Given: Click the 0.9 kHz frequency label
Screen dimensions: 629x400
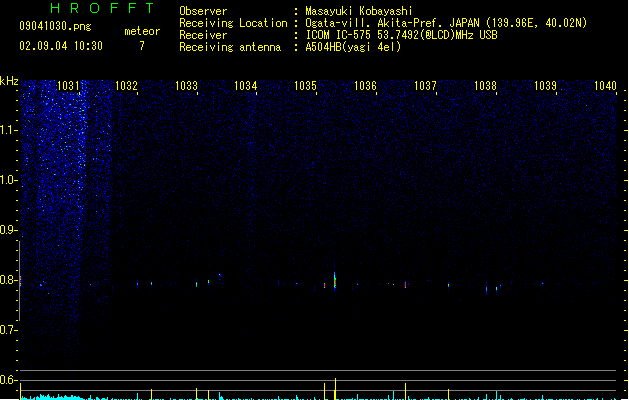Looking at the screenshot, I should tap(8, 230).
